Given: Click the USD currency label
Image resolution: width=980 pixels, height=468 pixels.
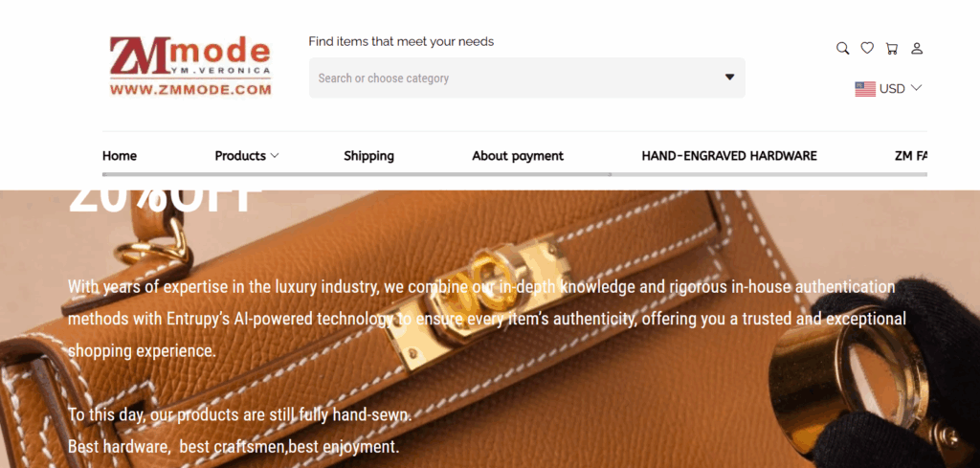Looking at the screenshot, I should 892,89.
